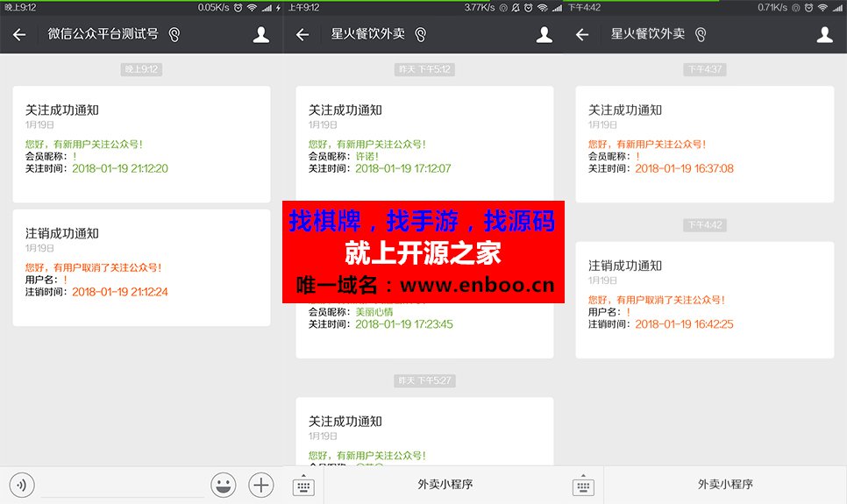Viewport: 847px width, 504px height.
Task: Select the time 2018-01-19 17:23:45
Action: 404,324
